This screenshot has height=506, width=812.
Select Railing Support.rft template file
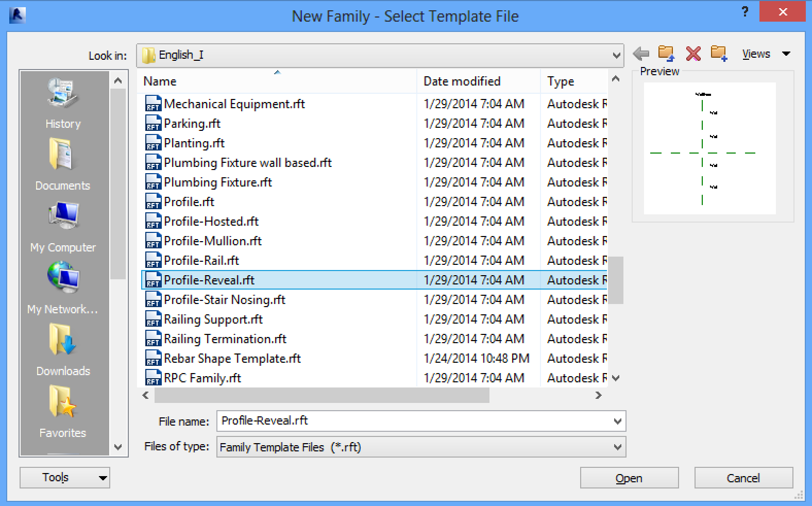[213, 319]
